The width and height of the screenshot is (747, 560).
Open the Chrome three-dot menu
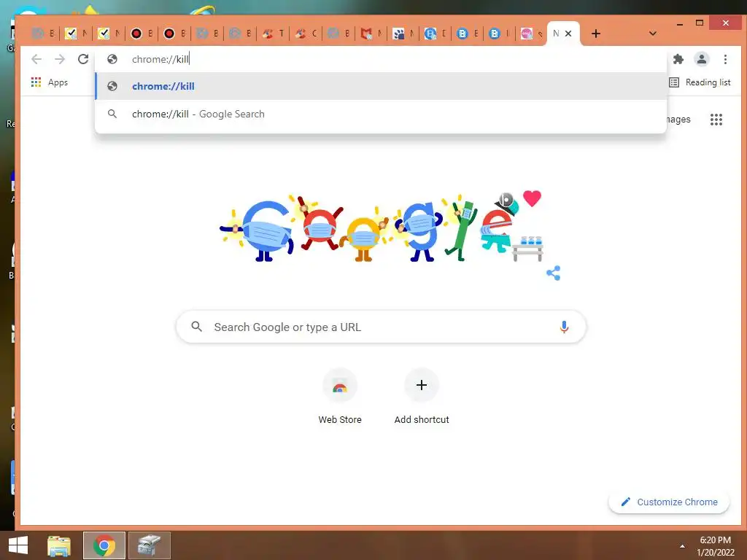[725, 59]
